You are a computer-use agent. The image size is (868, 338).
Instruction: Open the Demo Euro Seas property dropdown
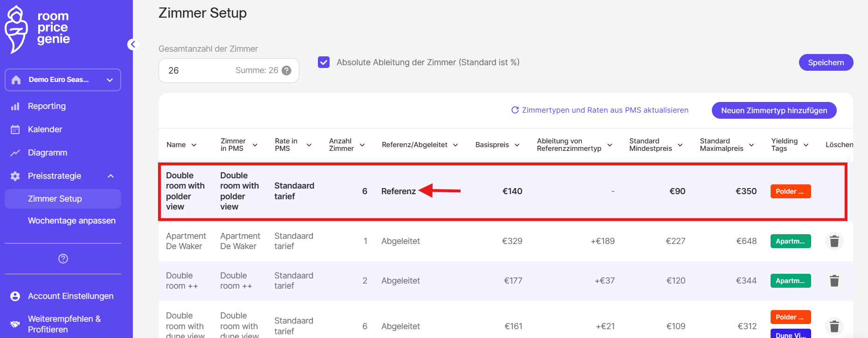63,80
